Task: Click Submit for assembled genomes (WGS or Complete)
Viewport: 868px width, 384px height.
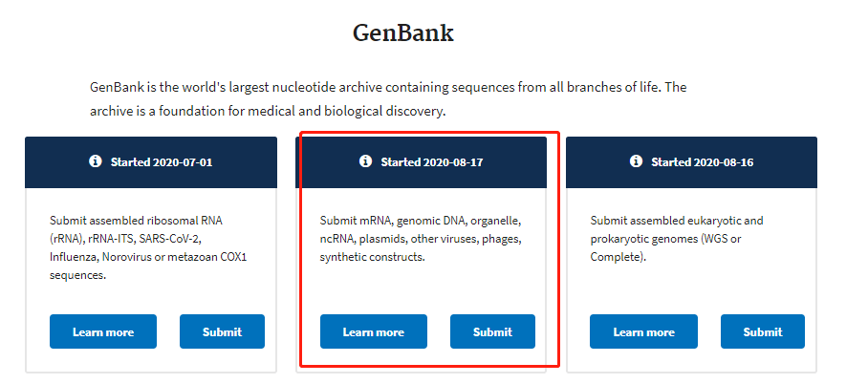Action: pyautogui.click(x=763, y=331)
